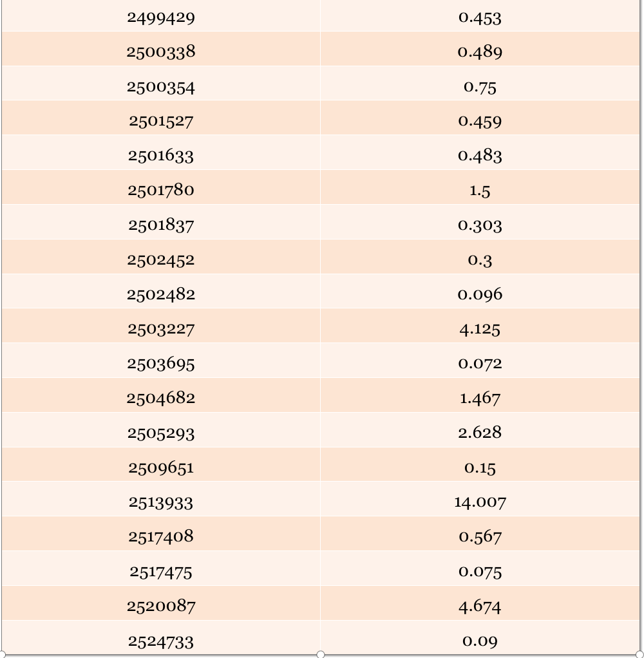The height and width of the screenshot is (658, 644).
Task: Click the bottom-center table resize handle
Action: pyautogui.click(x=320, y=654)
